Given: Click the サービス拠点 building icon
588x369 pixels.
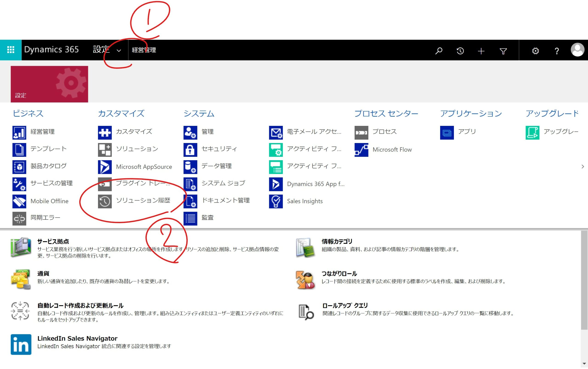Looking at the screenshot, I should click(x=21, y=247).
